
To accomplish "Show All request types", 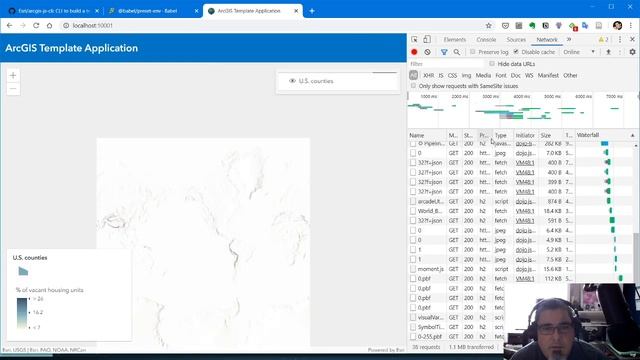I will click(413, 75).
